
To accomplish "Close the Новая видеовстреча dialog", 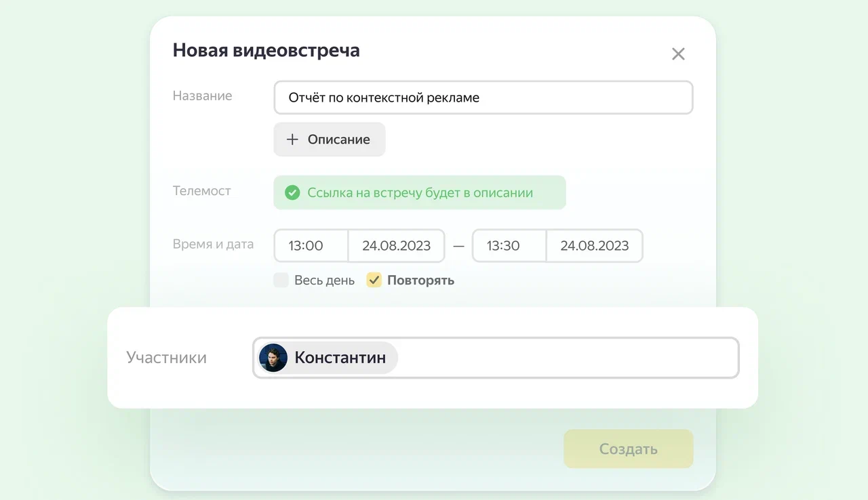I will pos(678,54).
